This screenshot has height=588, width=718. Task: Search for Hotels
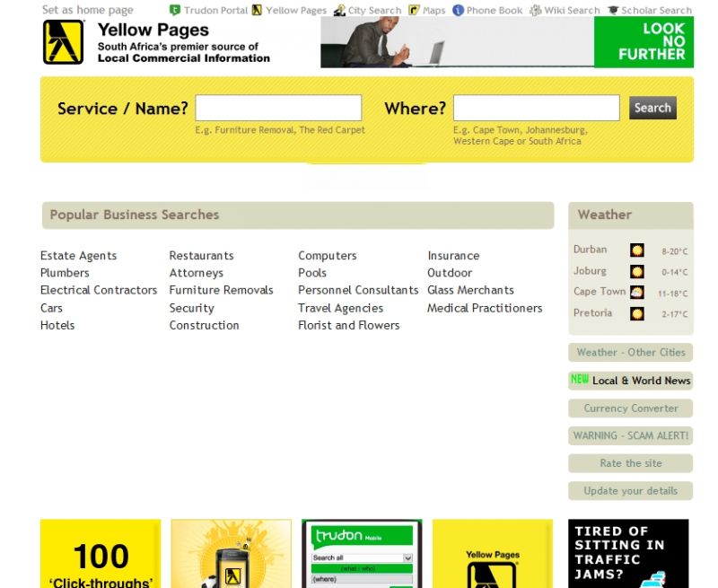pos(57,325)
